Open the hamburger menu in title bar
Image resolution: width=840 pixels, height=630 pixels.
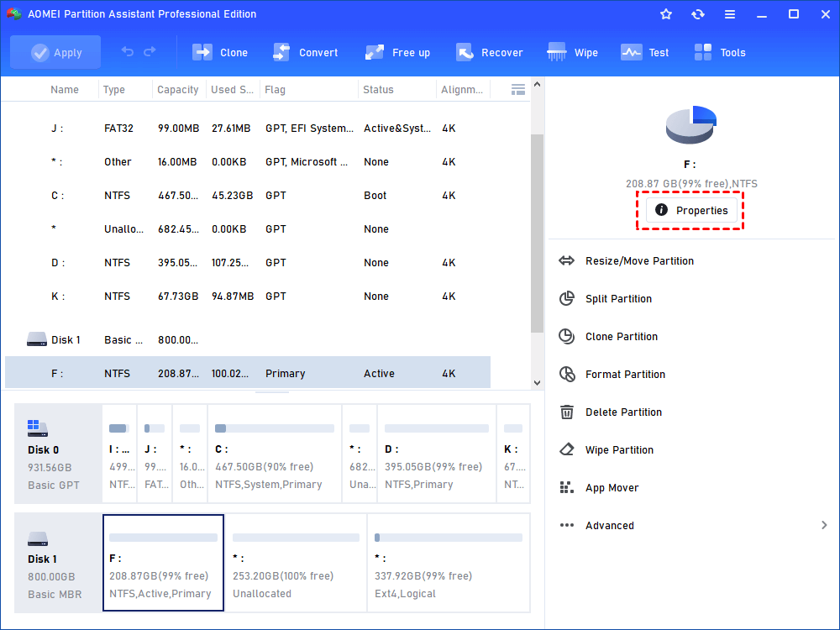tap(730, 14)
